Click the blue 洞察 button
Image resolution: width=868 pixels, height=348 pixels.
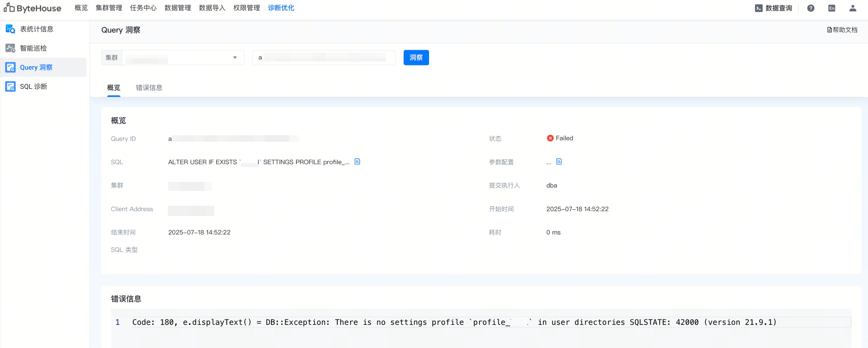(416, 58)
